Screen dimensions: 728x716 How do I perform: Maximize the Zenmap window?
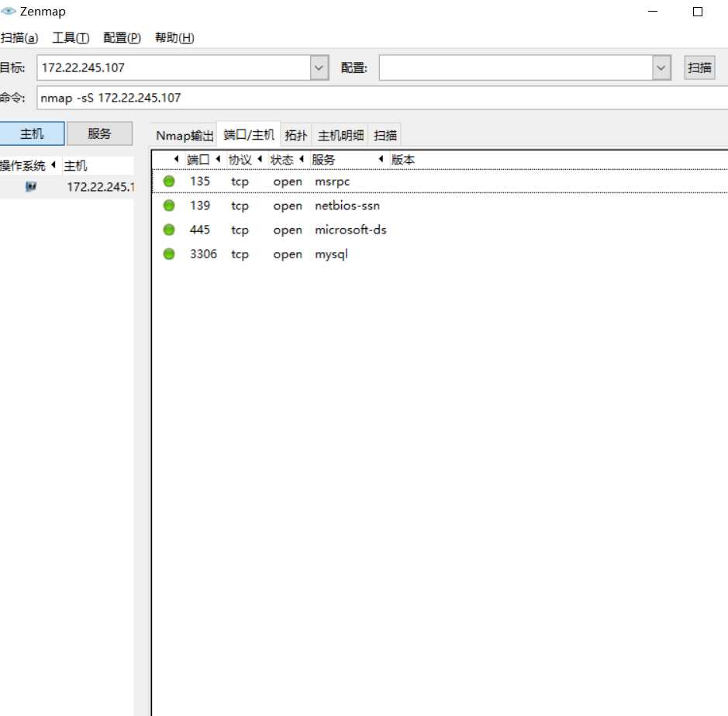(697, 11)
